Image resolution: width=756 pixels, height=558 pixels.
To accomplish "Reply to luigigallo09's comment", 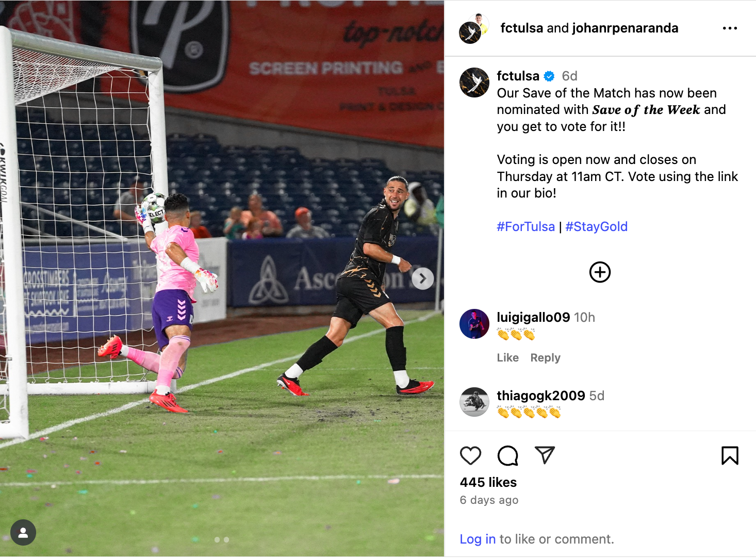I will [545, 357].
